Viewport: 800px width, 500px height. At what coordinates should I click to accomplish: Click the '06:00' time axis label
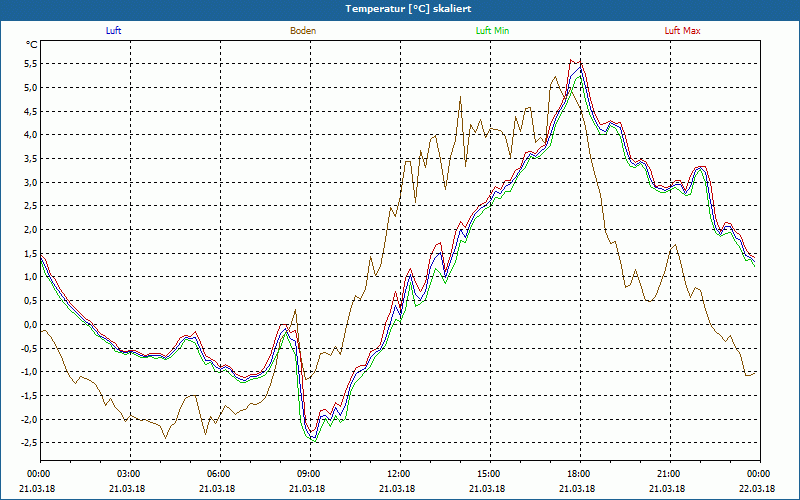[220, 474]
